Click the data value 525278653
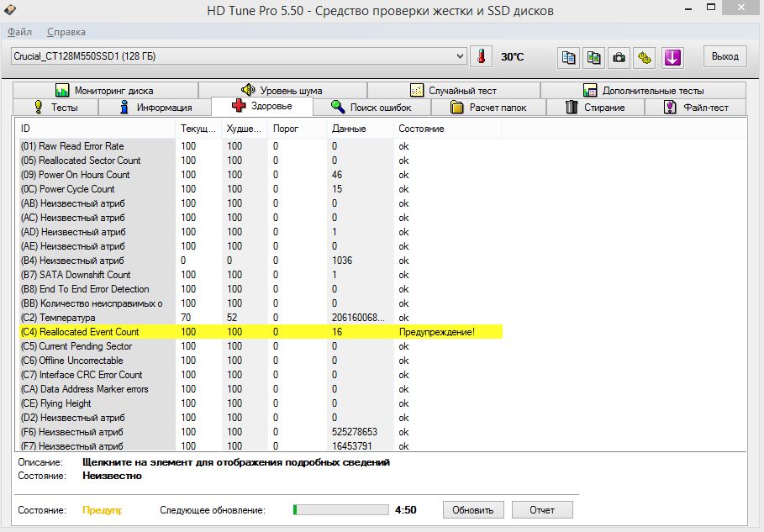The width and height of the screenshot is (764, 532). 355,432
